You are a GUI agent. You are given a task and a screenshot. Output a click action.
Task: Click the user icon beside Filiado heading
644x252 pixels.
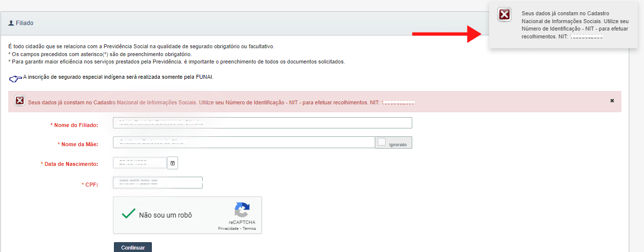pos(11,23)
